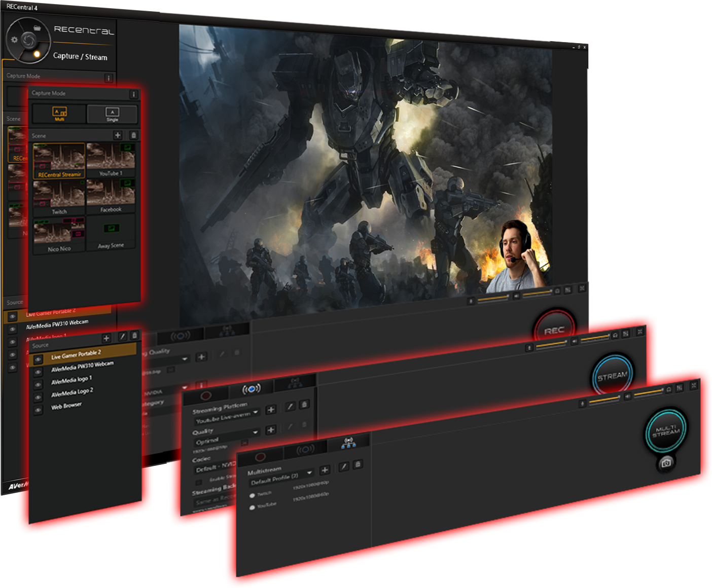Viewport: 712px width, 588px height.
Task: Select the active stream tab in the Stream panel
Action: [x=252, y=389]
